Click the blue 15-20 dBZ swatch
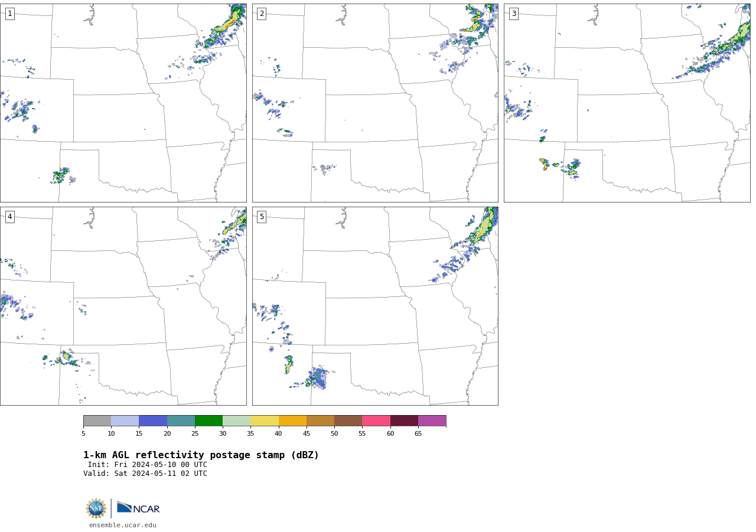Image resolution: width=756 pixels, height=532 pixels. (153, 421)
